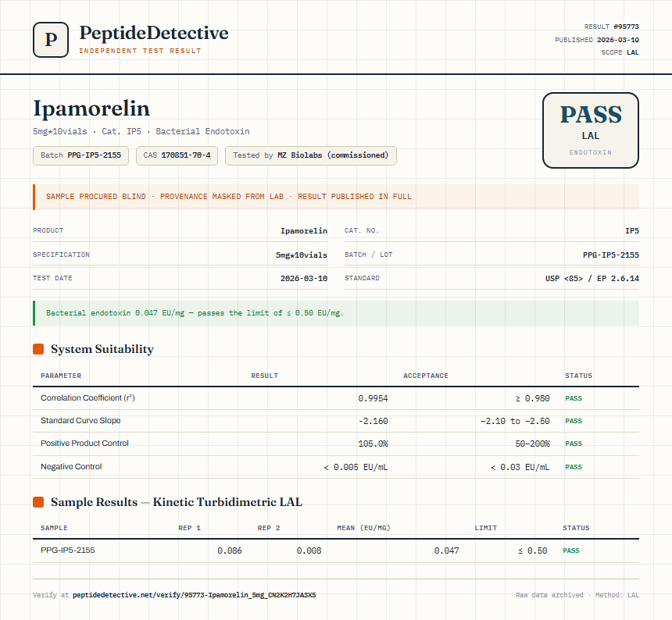
Task: Click the 5mg*10vials Cat. IP5 subtitle line
Action: coord(141,131)
